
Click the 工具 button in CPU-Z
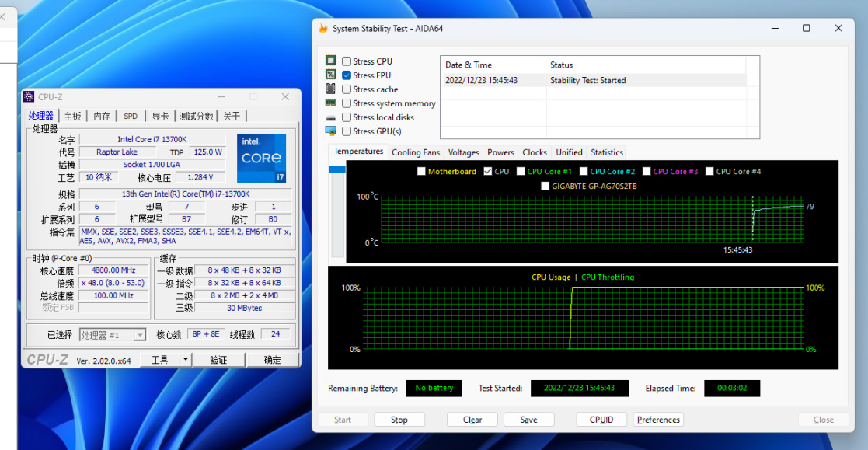click(159, 360)
